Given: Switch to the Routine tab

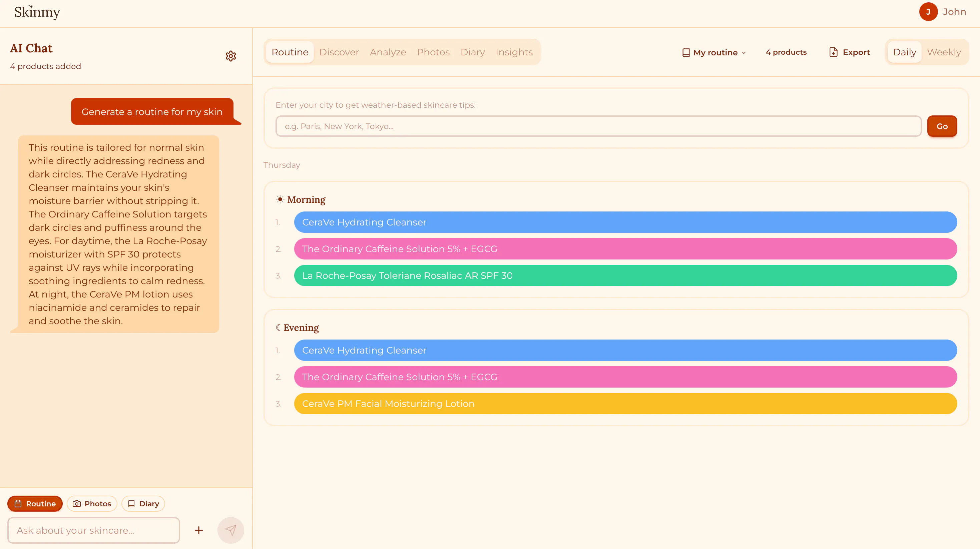Looking at the screenshot, I should click(x=290, y=52).
